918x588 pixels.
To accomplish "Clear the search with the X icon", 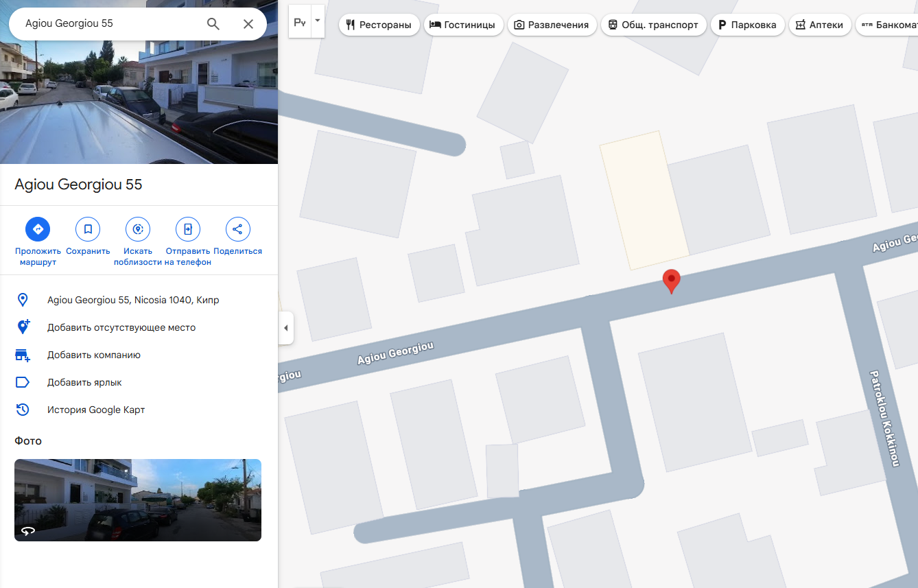I will tap(248, 24).
